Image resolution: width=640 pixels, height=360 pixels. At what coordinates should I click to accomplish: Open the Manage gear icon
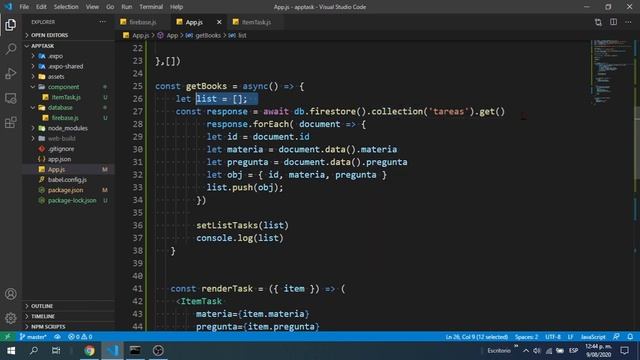click(x=11, y=318)
